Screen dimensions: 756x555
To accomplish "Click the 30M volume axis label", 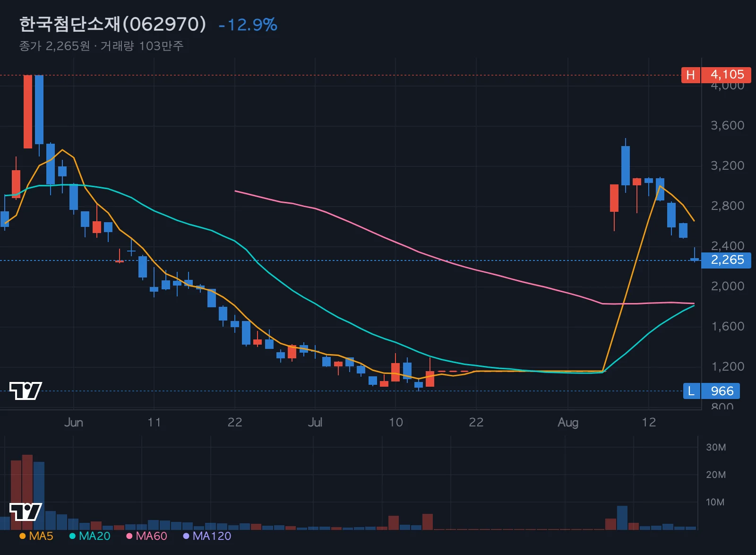I will tap(716, 447).
